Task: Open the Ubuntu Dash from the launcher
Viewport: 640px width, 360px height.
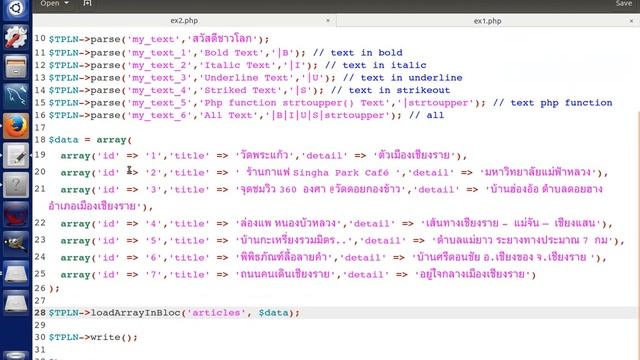Action: [16, 8]
